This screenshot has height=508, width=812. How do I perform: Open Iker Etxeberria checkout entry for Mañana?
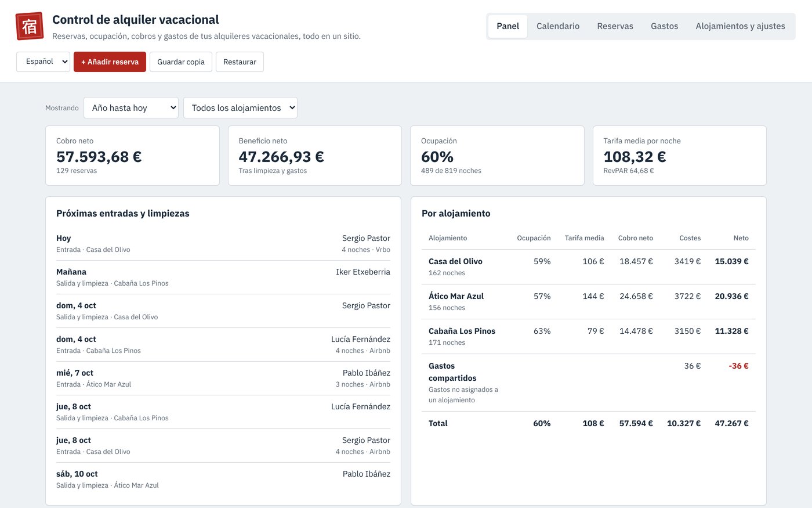click(223, 277)
